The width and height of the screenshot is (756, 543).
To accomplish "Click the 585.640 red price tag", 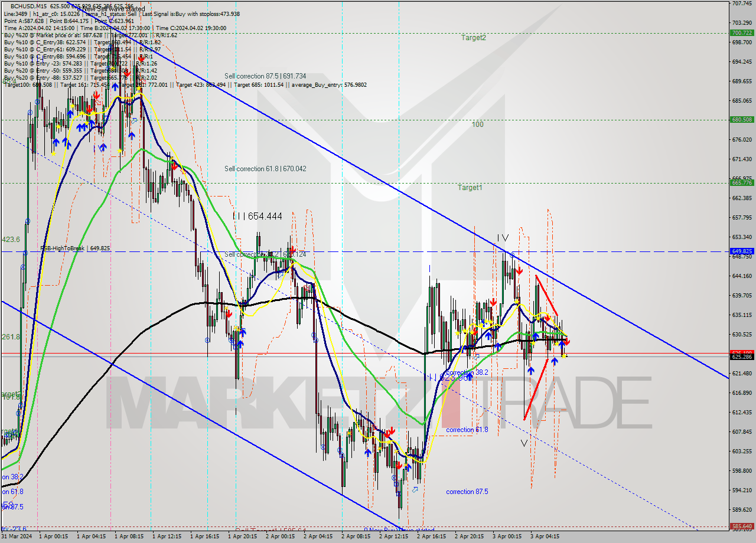I will pyautogui.click(x=742, y=526).
